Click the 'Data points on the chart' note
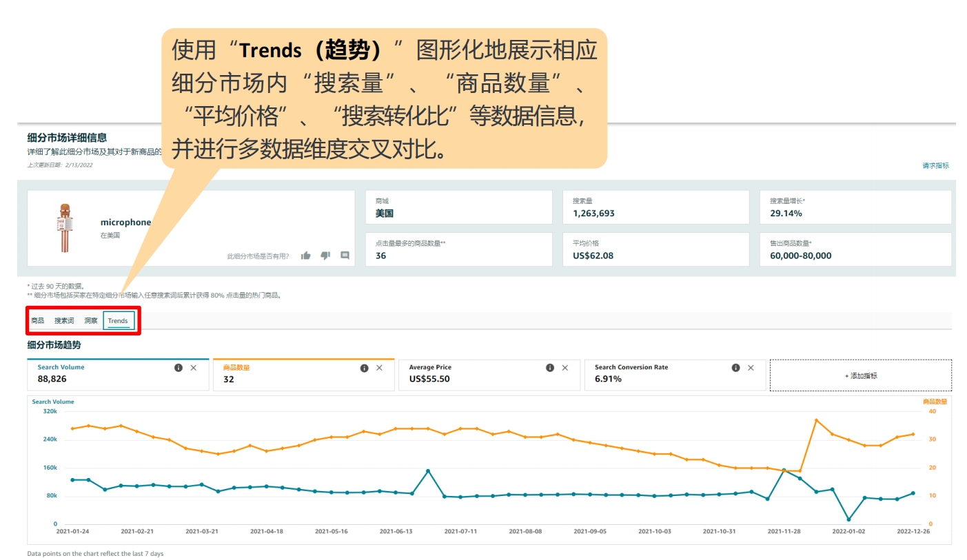Screen dimensions: 967x560 pyautogui.click(x=95, y=554)
